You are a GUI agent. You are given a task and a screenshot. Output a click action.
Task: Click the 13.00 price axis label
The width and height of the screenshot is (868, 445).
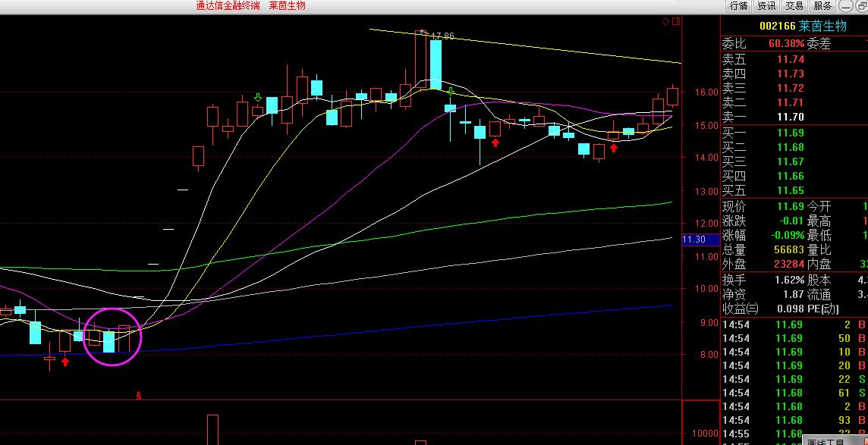click(x=708, y=191)
